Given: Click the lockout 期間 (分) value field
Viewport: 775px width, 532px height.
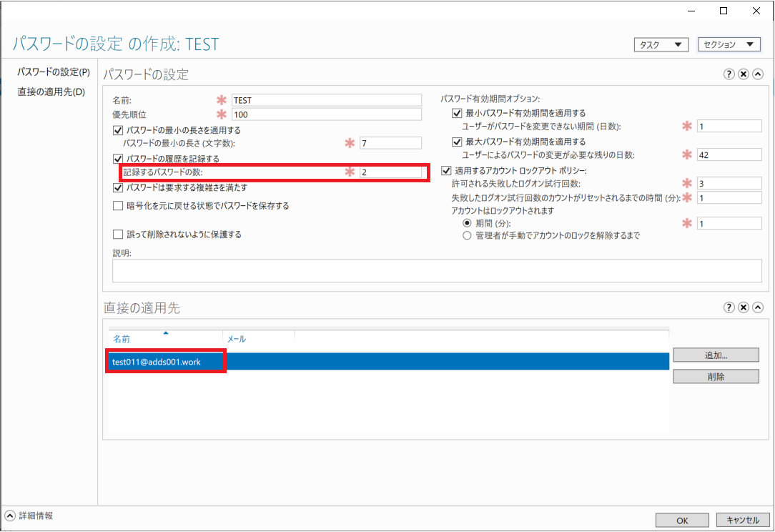Looking at the screenshot, I should pos(729,224).
